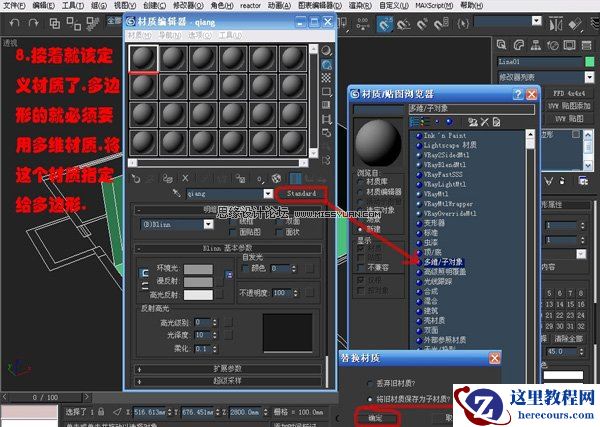
Task: Toggle the Angle Snap icon
Action: 403,24
